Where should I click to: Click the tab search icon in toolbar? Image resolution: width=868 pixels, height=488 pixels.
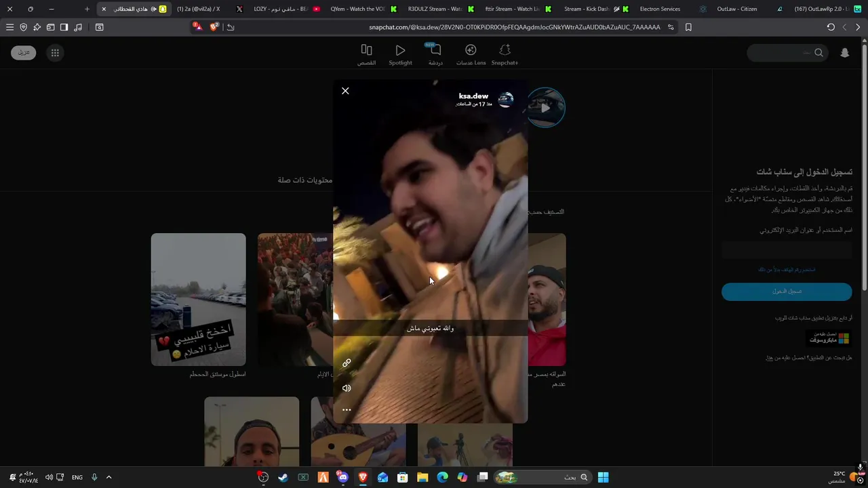click(99, 27)
